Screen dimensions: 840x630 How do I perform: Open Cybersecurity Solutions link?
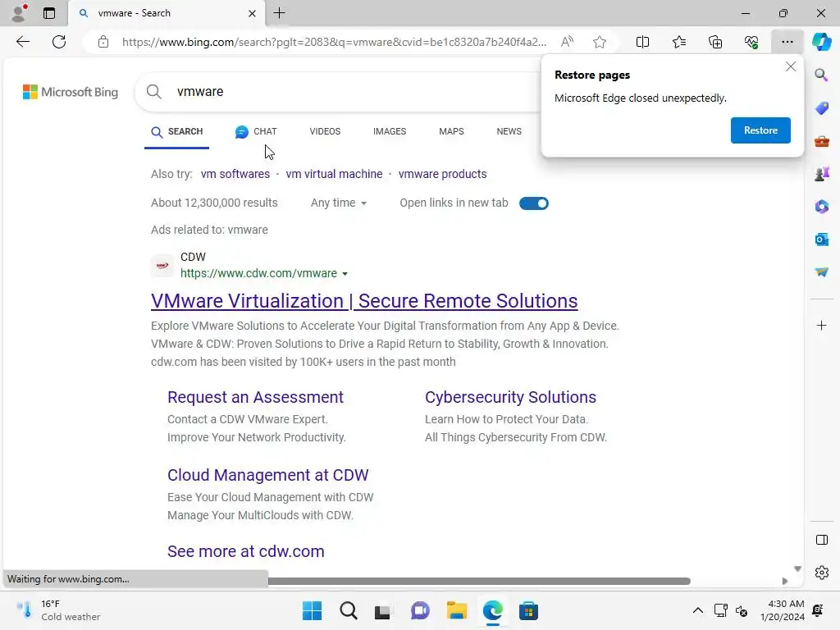[510, 397]
